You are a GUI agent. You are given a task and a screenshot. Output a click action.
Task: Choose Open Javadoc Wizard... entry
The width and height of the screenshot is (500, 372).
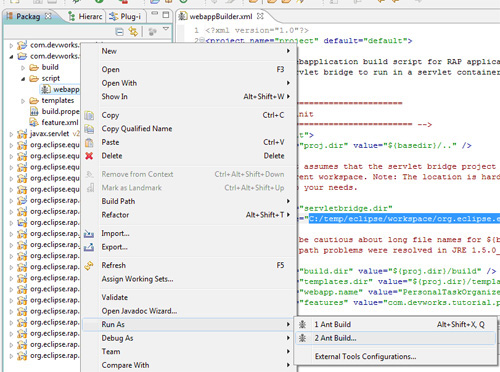coord(188,311)
